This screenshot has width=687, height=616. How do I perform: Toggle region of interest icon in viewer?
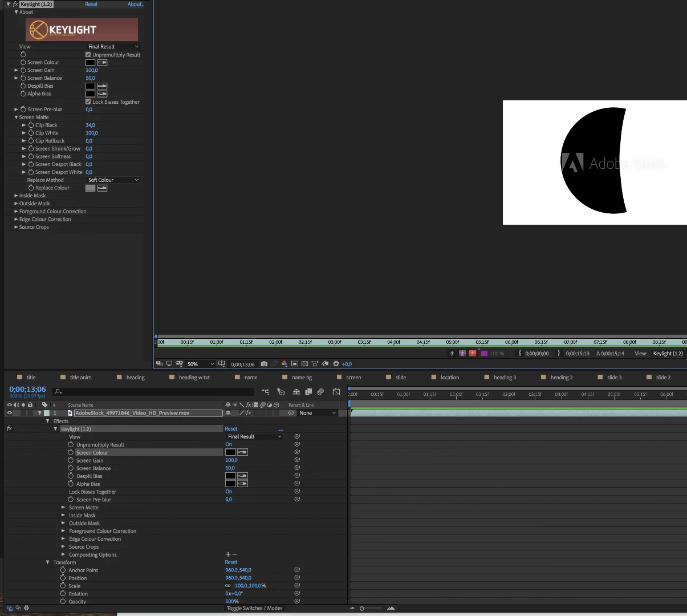click(x=295, y=364)
